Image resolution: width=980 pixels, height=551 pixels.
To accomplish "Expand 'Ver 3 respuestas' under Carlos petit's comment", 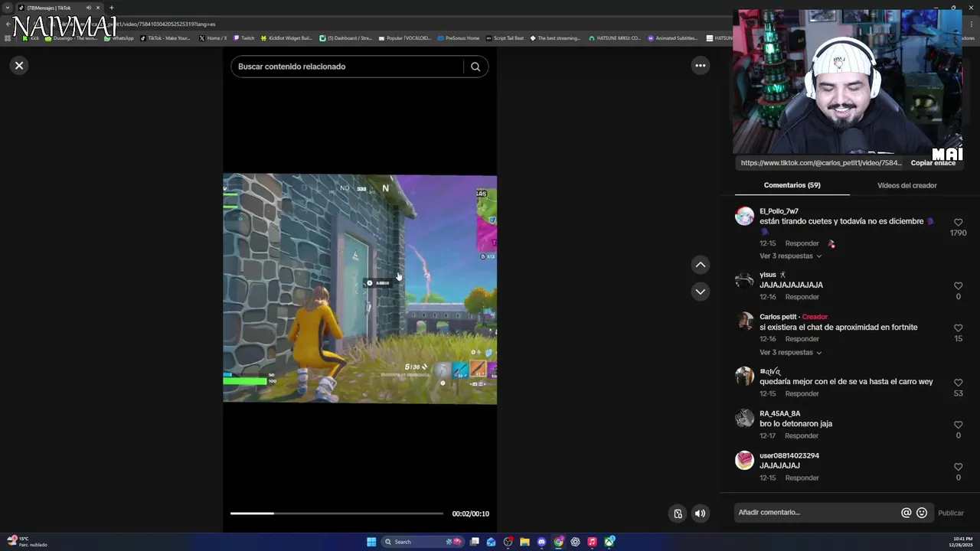I will 790,353.
